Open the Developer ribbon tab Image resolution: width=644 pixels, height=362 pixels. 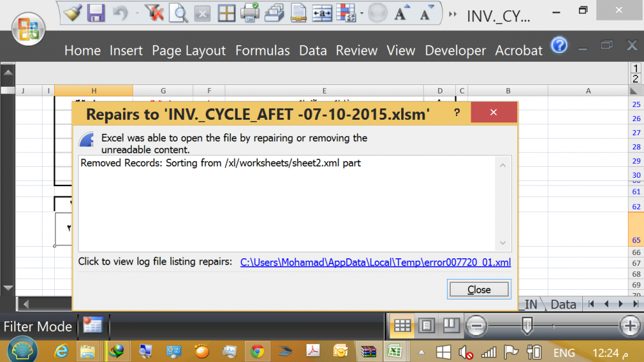click(455, 50)
